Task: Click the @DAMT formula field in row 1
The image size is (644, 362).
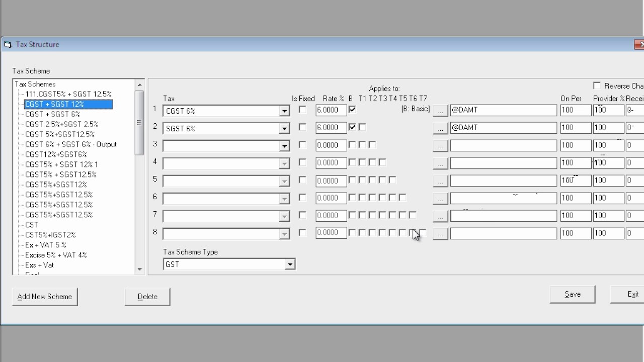Action: coord(504,110)
